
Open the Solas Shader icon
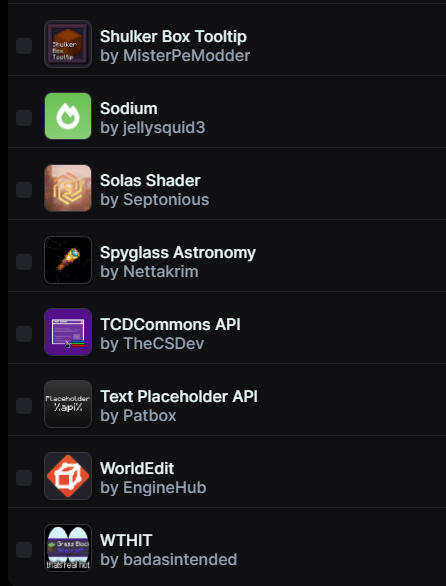68,188
